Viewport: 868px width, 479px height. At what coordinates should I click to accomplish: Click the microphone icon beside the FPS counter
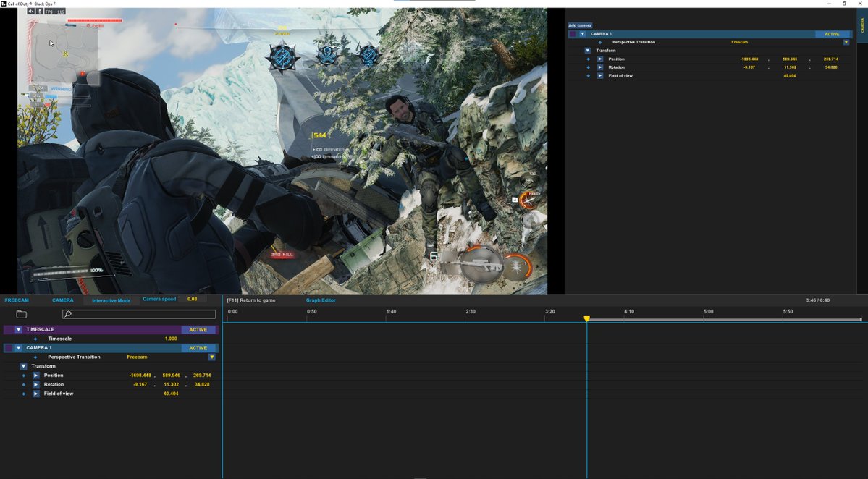point(39,11)
